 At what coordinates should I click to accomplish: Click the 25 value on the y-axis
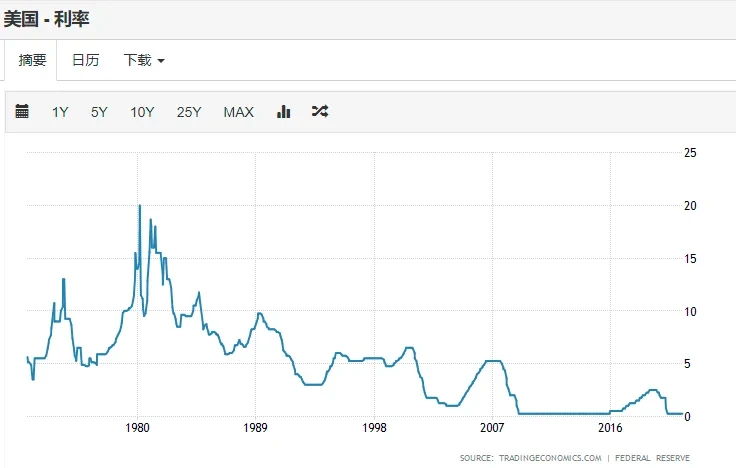[x=689, y=153]
